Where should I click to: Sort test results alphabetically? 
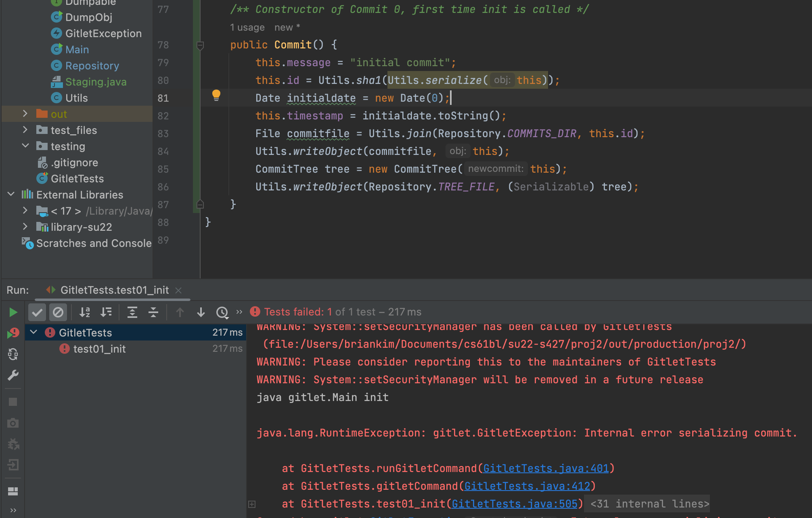85,312
